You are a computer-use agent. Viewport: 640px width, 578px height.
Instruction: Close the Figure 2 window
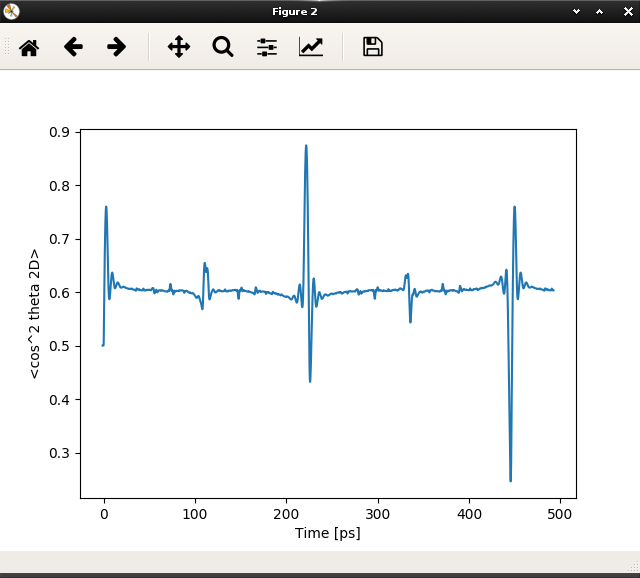(624, 11)
